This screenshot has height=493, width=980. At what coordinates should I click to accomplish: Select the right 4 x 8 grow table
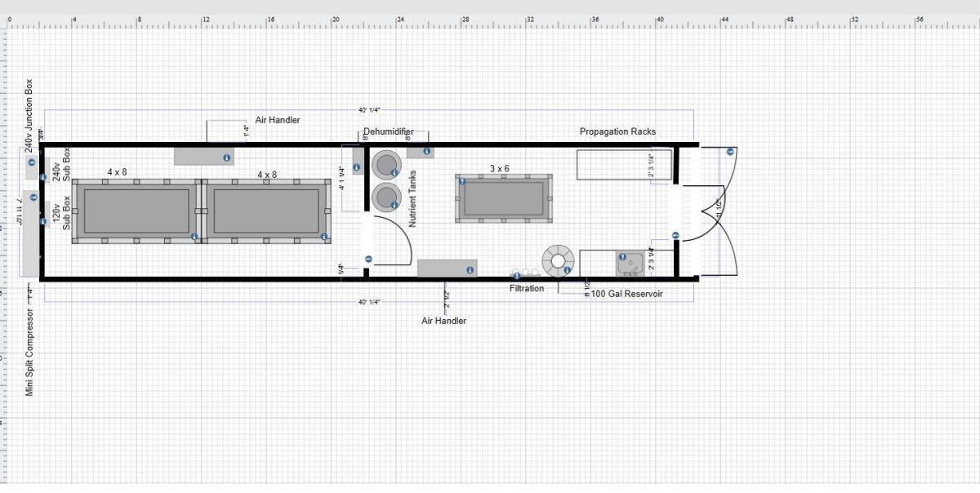266,211
